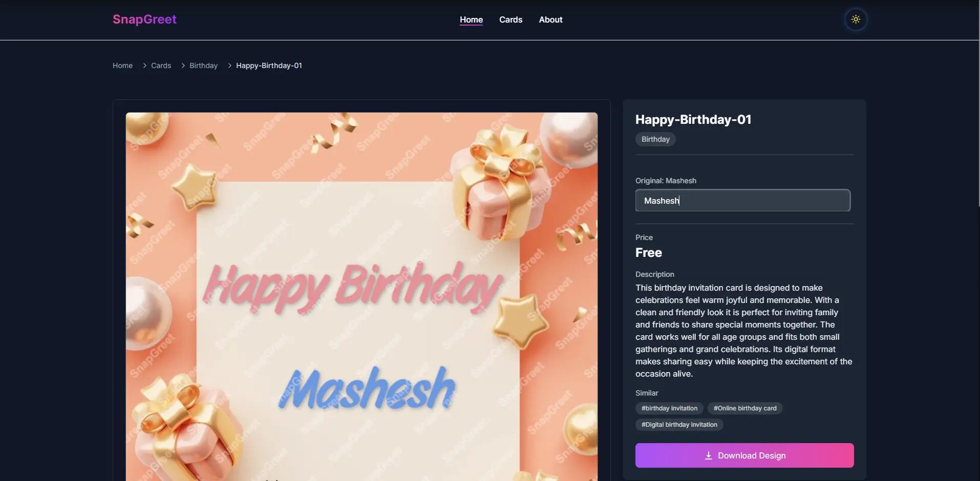The width and height of the screenshot is (980, 481).
Task: Click chevron separator before Birthday breadcrumb
Action: [183, 65]
